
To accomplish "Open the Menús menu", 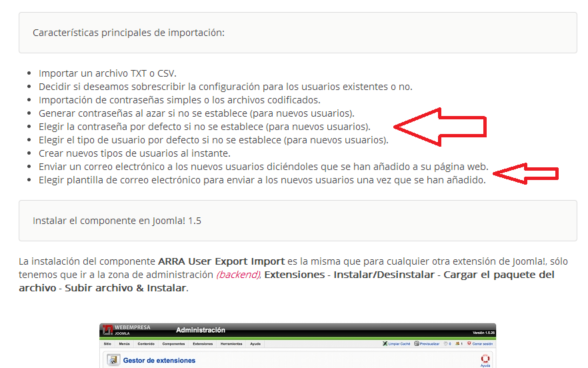I will pyautogui.click(x=125, y=343).
